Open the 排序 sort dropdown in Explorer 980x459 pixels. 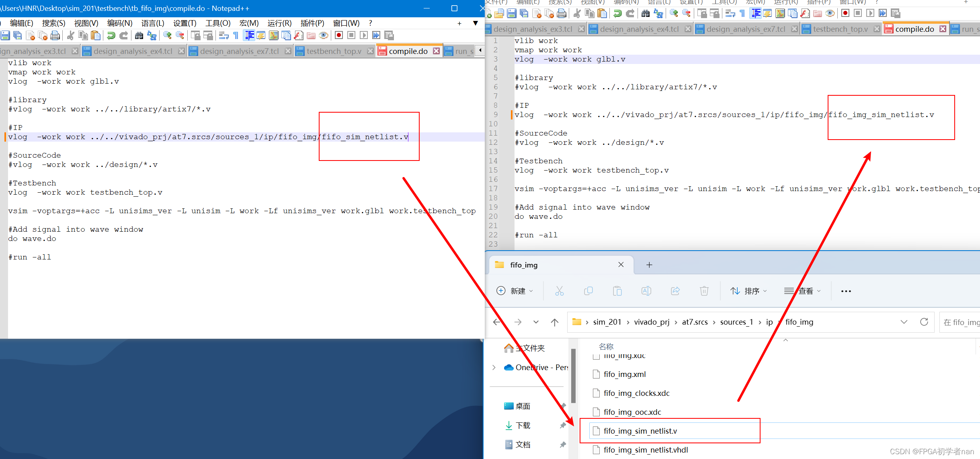pyautogui.click(x=748, y=291)
